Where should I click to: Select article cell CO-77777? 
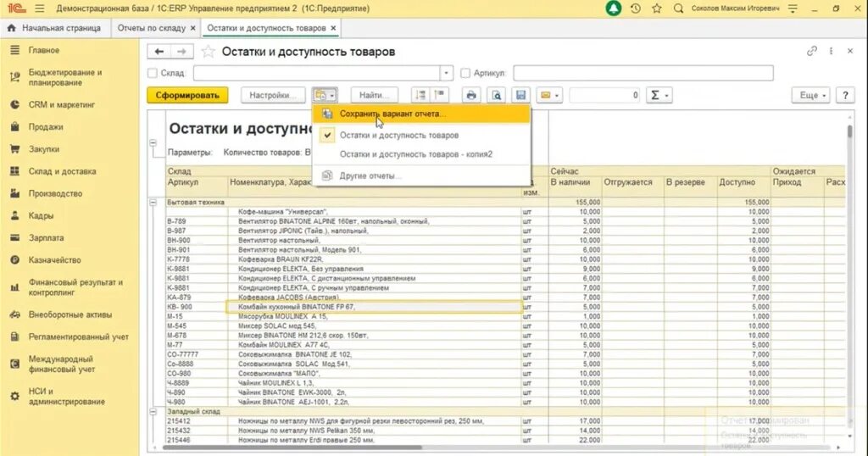(x=197, y=354)
